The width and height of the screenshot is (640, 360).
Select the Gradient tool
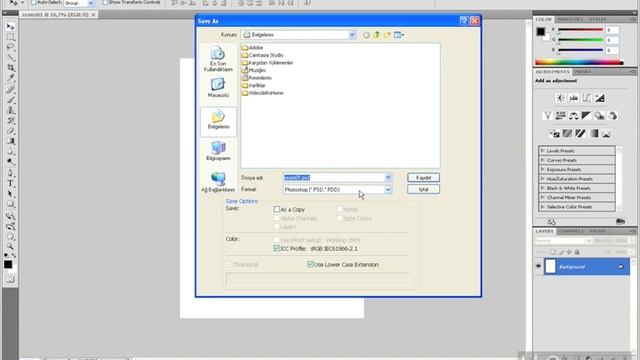(x=11, y=141)
